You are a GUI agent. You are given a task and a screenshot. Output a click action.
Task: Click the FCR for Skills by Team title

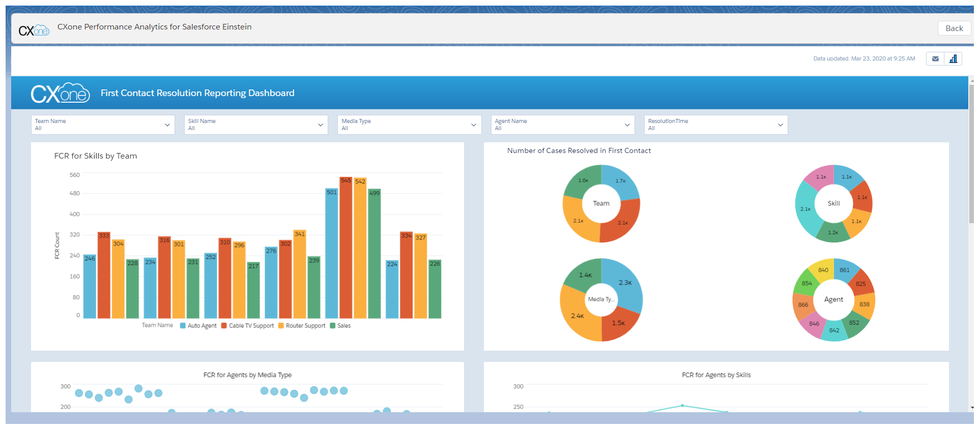[x=96, y=156]
